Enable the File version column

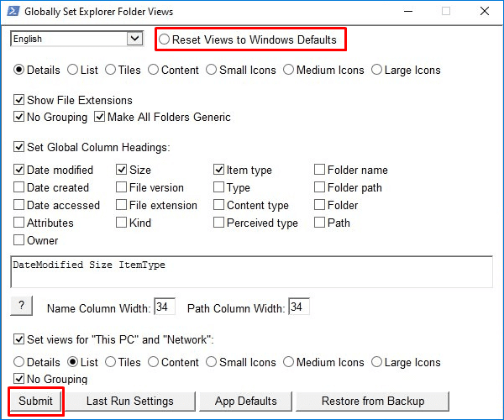point(122,187)
